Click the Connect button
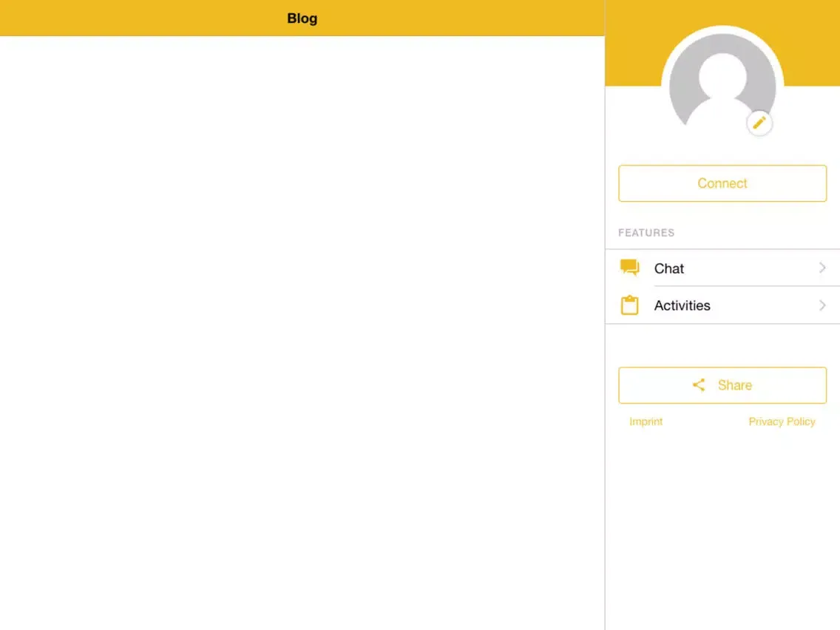The image size is (840, 630). point(722,183)
